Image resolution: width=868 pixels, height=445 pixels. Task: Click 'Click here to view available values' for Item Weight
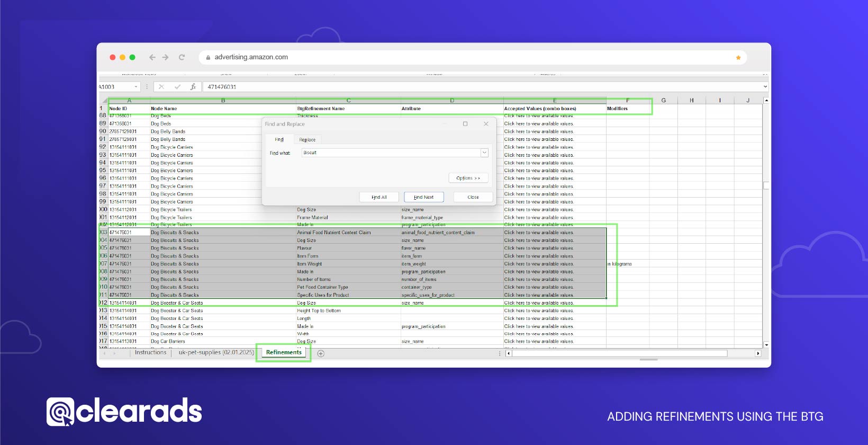[555, 264]
